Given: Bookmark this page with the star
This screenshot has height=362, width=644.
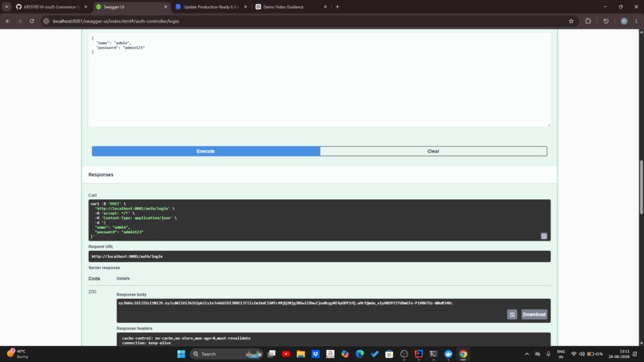Looking at the screenshot, I should click(x=571, y=21).
